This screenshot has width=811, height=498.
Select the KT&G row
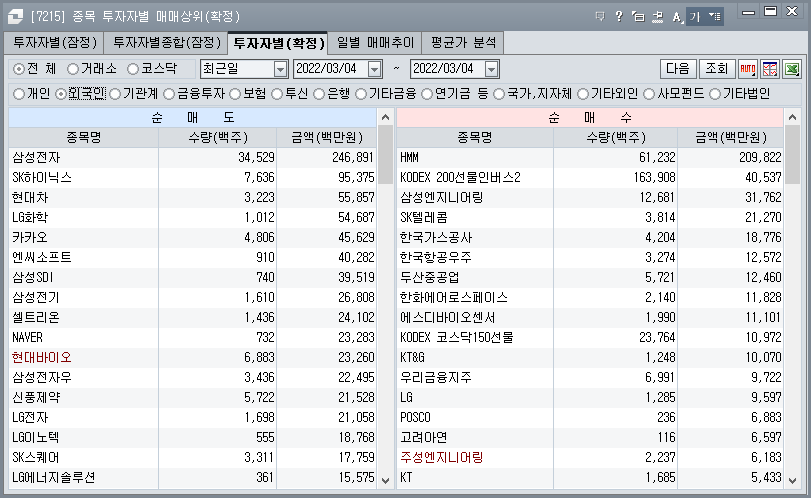(590, 358)
